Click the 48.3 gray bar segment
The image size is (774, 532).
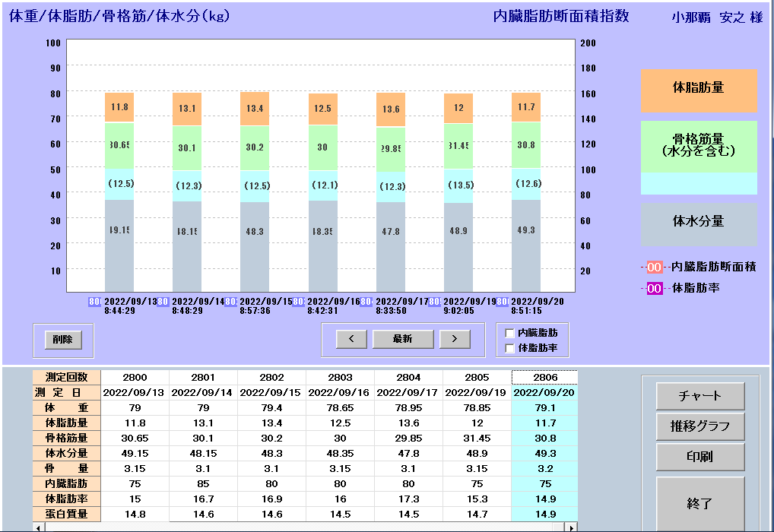(255, 247)
